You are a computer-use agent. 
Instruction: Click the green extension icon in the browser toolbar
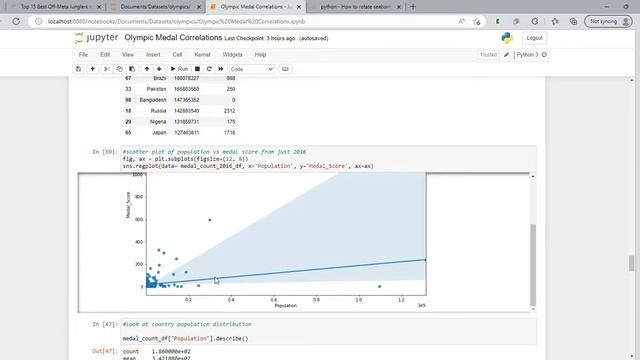[x=498, y=22]
